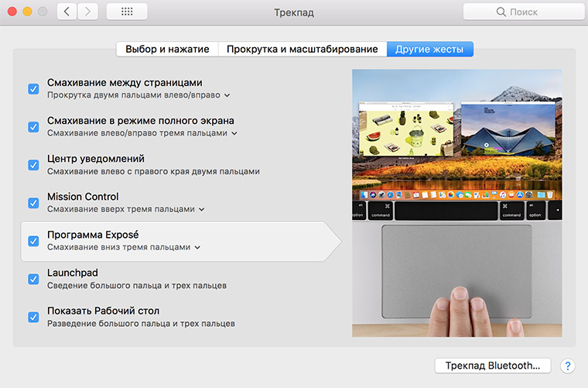
Task: Open Смахивание вверх тремя пальцами dropdown
Action: coord(125,209)
